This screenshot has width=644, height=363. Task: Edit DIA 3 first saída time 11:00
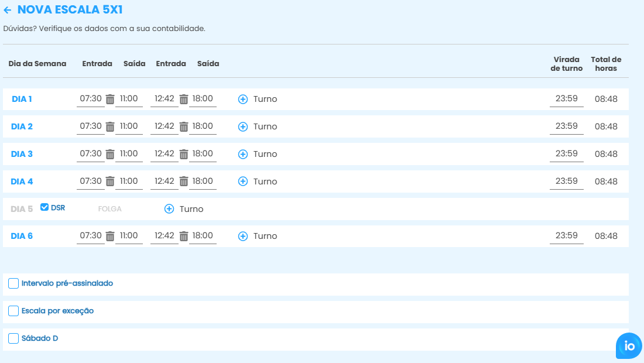point(129,154)
